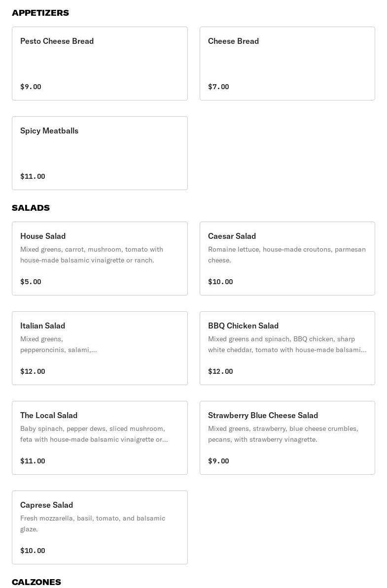
Task: Select Strawberry Blue Cheese Salad card
Action: tap(287, 438)
